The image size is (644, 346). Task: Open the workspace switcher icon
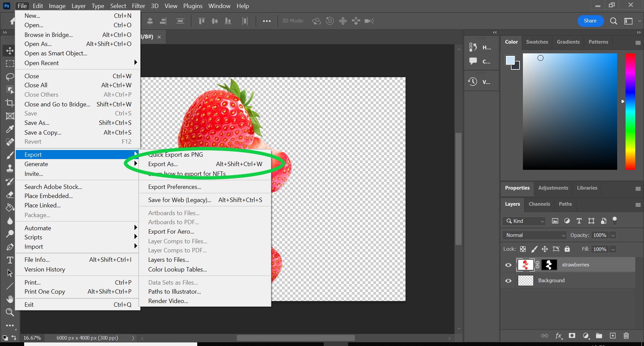click(x=628, y=21)
